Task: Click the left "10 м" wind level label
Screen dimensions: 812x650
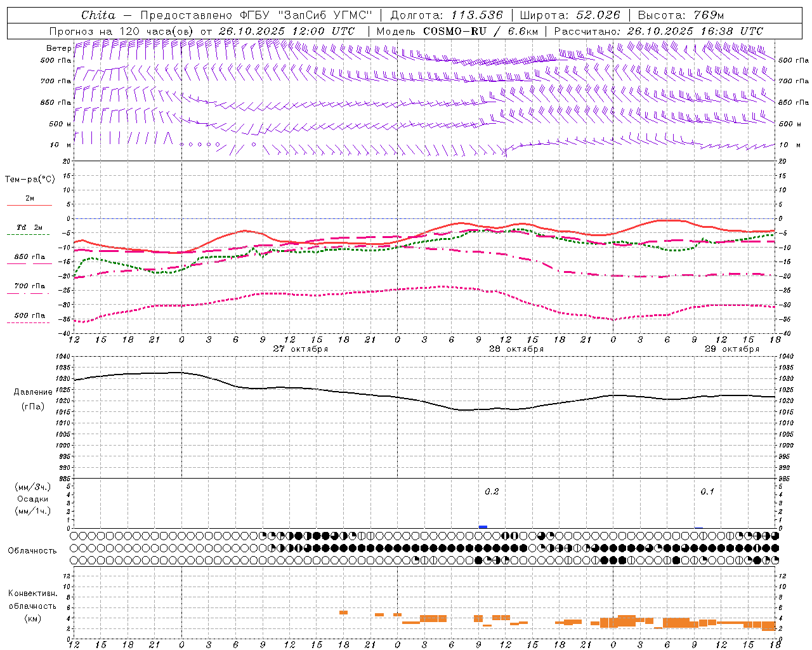Action: pyautogui.click(x=61, y=145)
